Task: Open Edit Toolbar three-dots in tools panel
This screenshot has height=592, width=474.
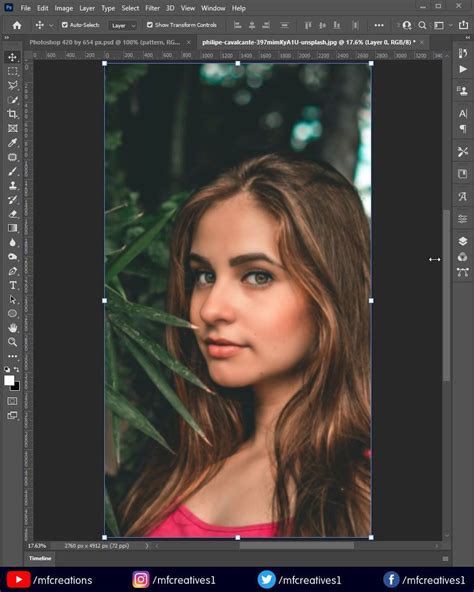Action: click(12, 356)
